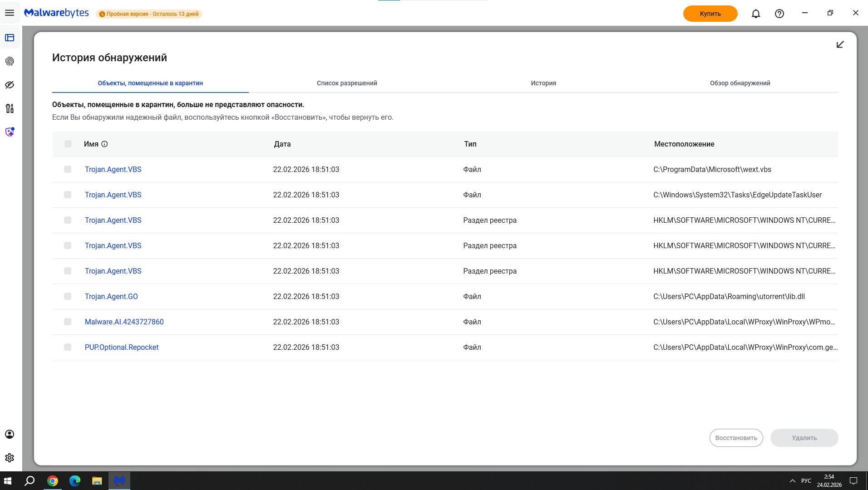Check the box for wext.vbs row
868x490 pixels.
pyautogui.click(x=68, y=169)
